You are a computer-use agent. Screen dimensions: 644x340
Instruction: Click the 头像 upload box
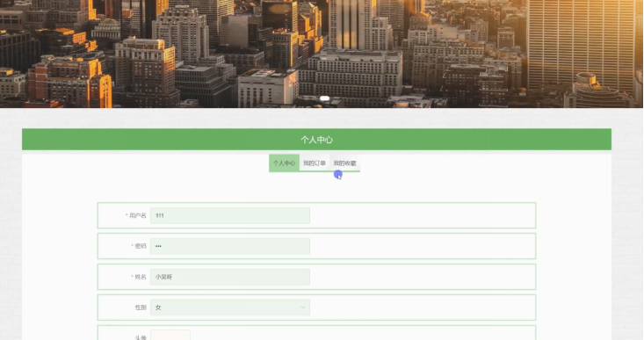pos(170,335)
